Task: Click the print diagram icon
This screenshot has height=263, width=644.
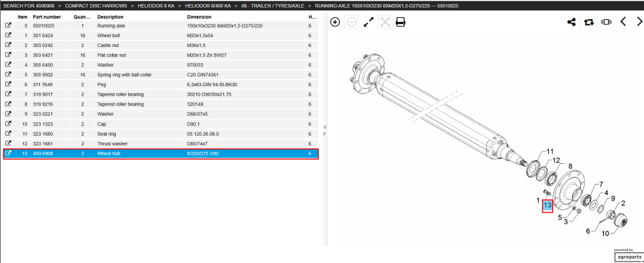Action: pyautogui.click(x=401, y=22)
